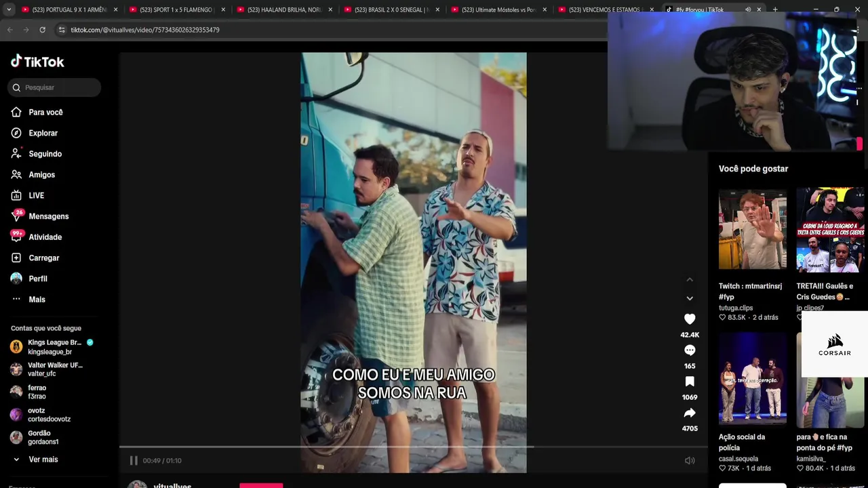The width and height of the screenshot is (868, 488).
Task: Click the browser back arrow
Action: [x=9, y=30]
